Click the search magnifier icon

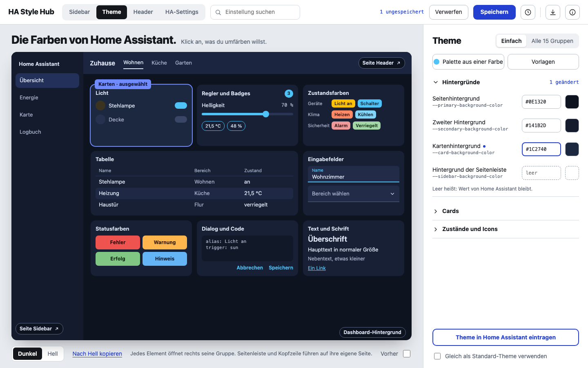point(218,12)
